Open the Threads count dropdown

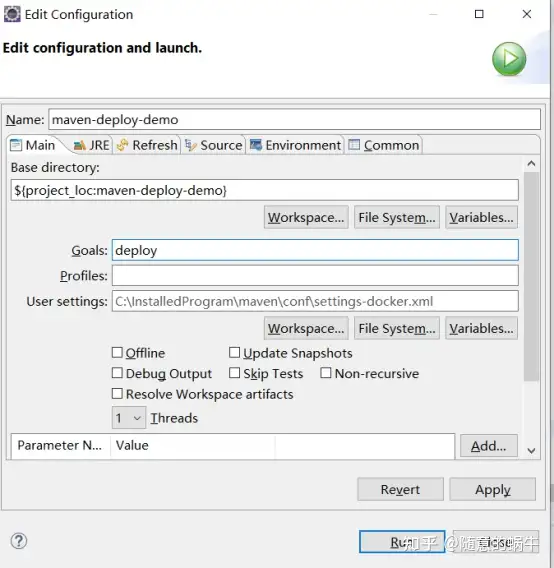coord(129,418)
